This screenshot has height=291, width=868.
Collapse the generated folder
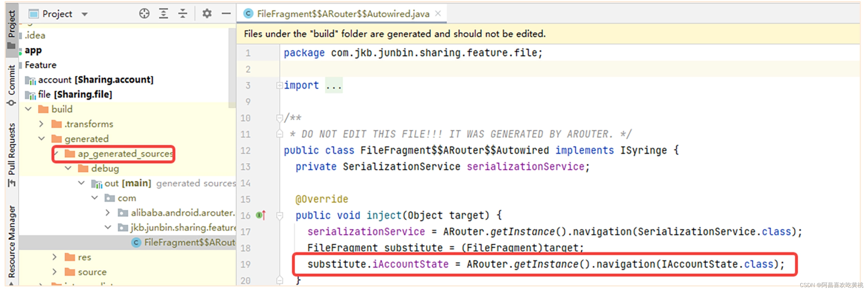click(41, 139)
